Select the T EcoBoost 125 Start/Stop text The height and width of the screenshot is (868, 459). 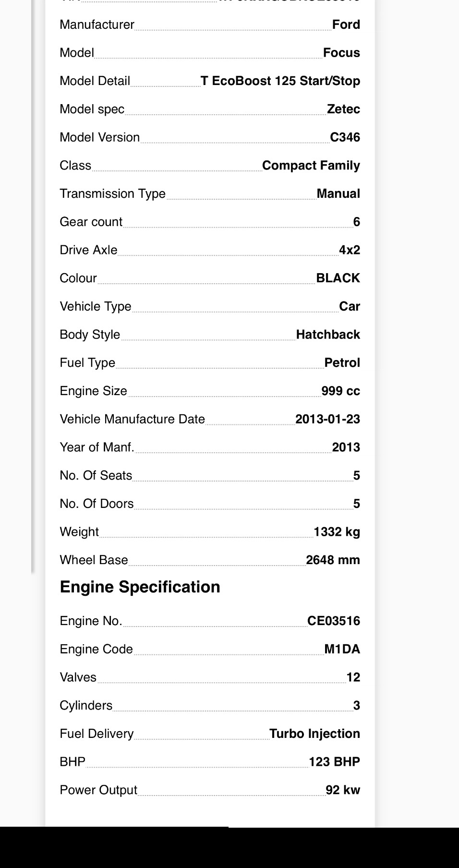click(x=280, y=81)
